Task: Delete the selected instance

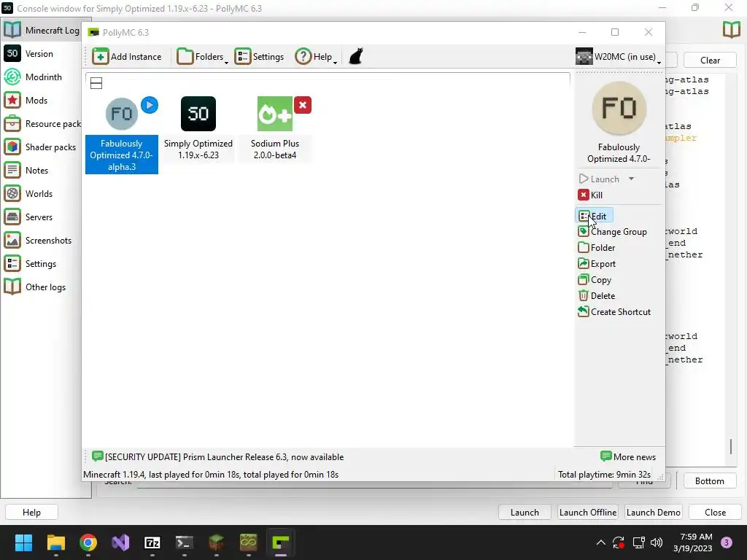Action: click(597, 296)
